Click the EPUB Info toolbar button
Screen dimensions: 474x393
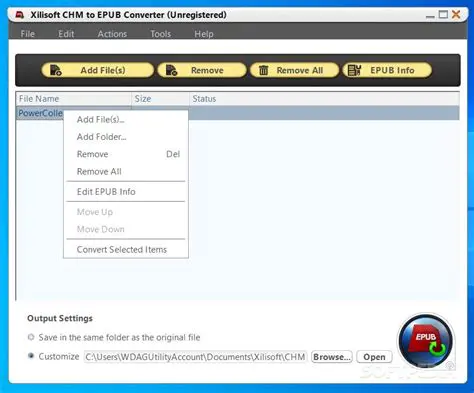387,70
